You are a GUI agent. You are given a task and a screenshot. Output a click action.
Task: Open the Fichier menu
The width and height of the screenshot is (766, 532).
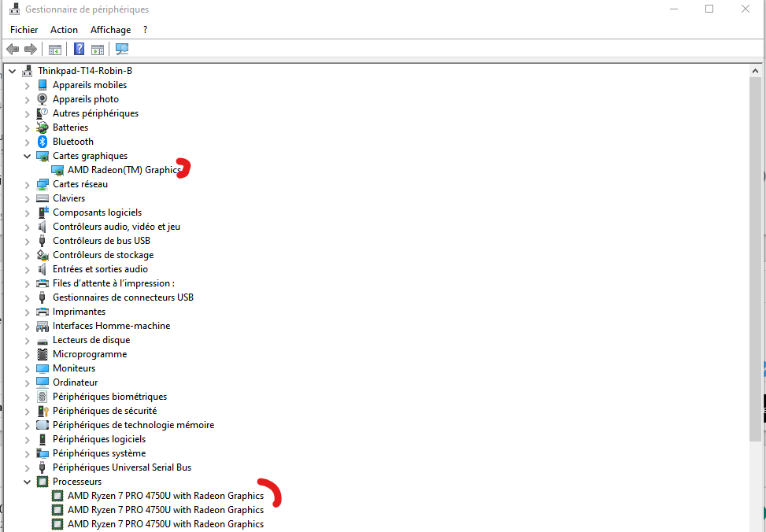point(24,30)
